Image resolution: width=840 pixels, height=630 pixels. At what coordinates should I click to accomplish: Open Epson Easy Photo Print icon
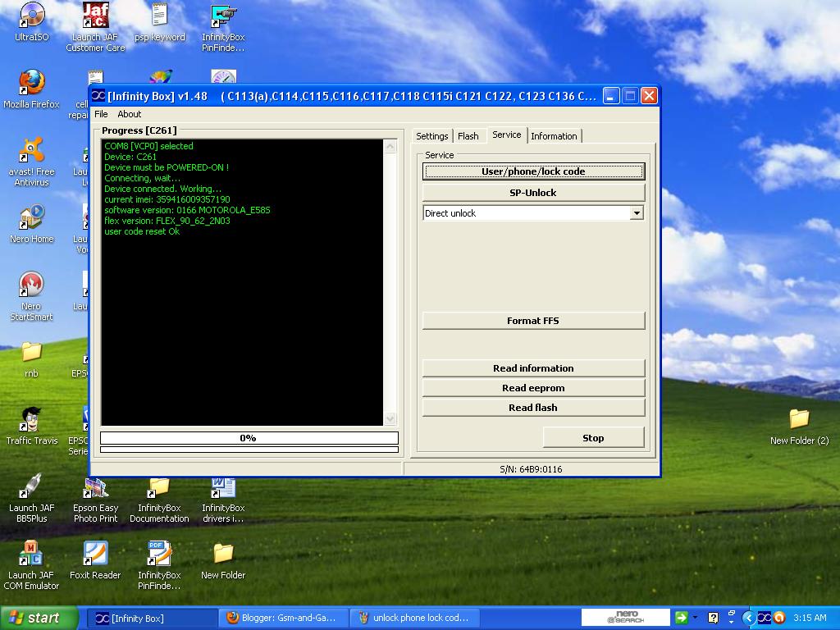(x=95, y=500)
